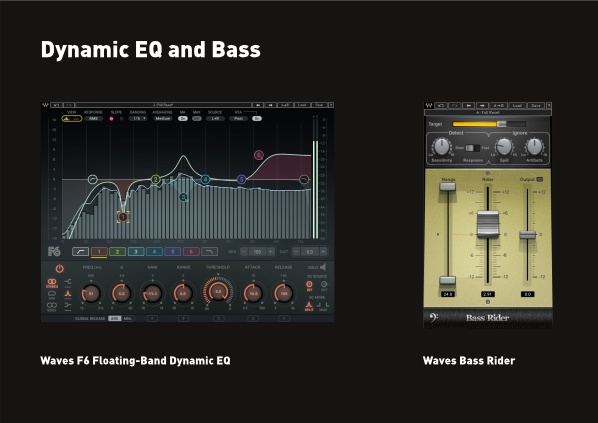
Task: Click the Bass Rider Save button
Action: click(536, 106)
